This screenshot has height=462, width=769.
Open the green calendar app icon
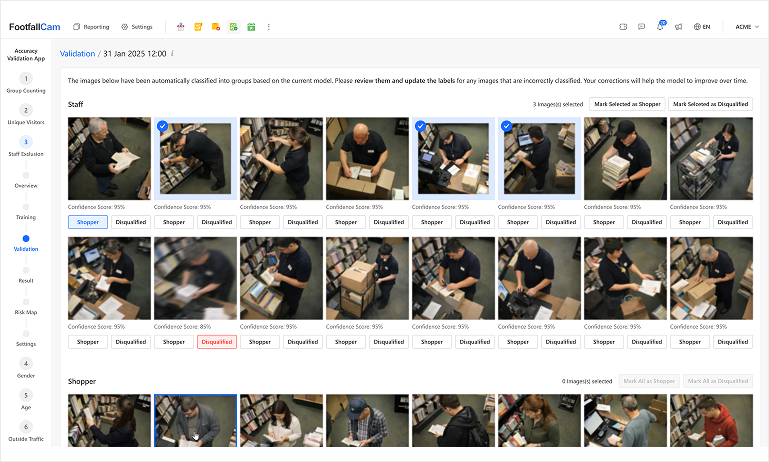(x=251, y=27)
